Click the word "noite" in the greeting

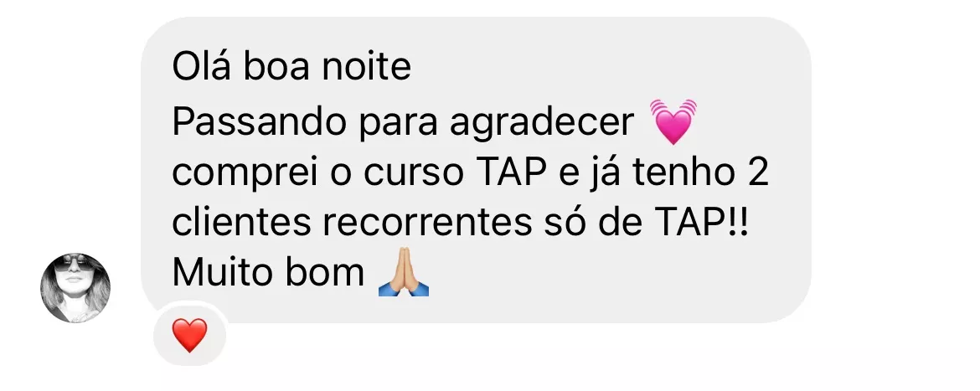(367, 67)
